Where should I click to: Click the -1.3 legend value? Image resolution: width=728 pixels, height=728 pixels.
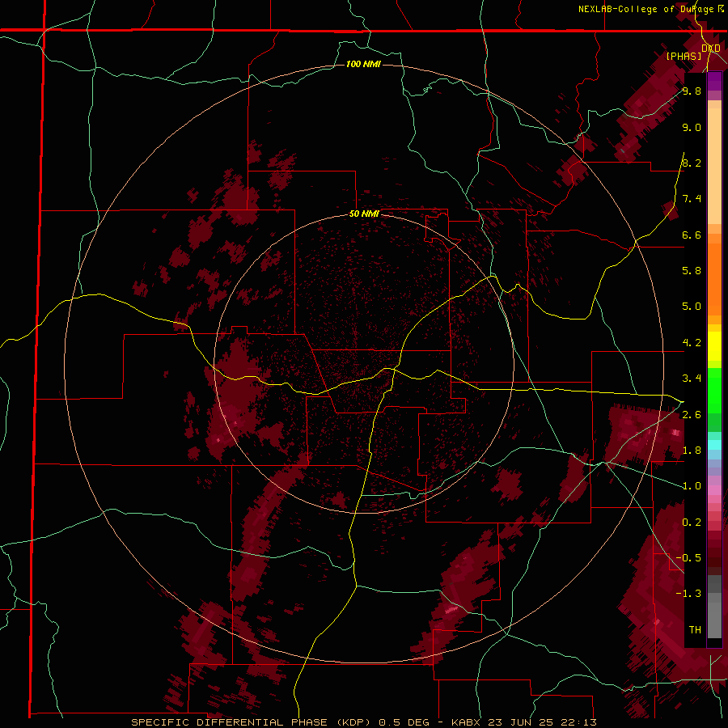[688, 594]
